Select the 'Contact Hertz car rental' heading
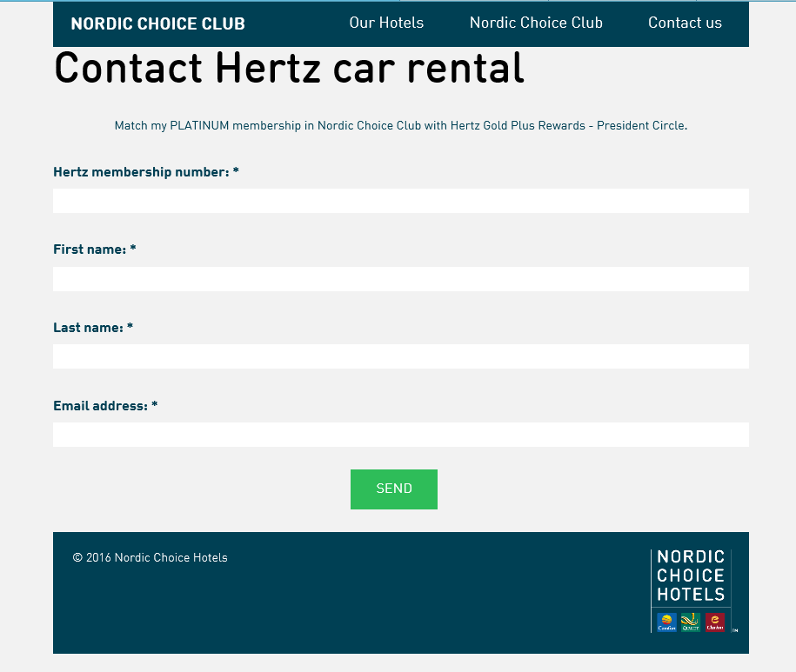796x672 pixels. click(x=289, y=68)
